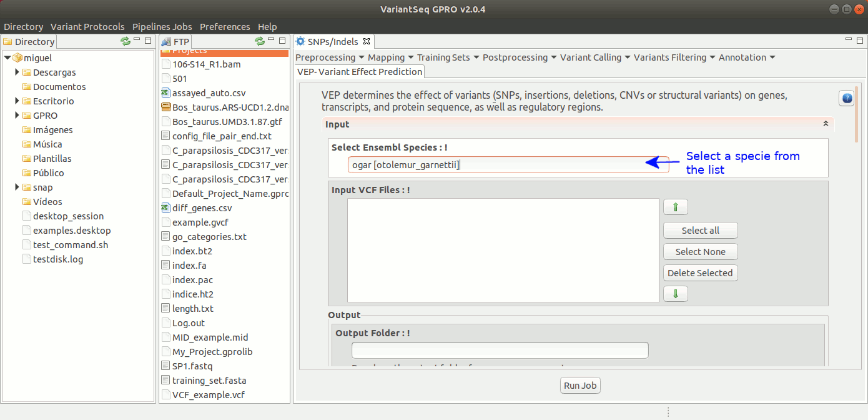Open the Variant Calling dropdown menu
Image resolution: width=868 pixels, height=420 pixels.
pyautogui.click(x=595, y=57)
